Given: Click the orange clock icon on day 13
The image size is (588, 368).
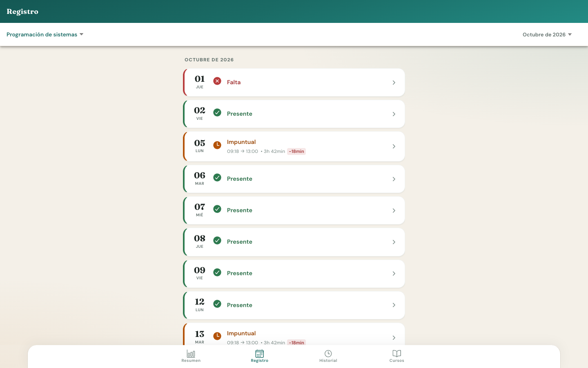Looking at the screenshot, I should pos(217,336).
